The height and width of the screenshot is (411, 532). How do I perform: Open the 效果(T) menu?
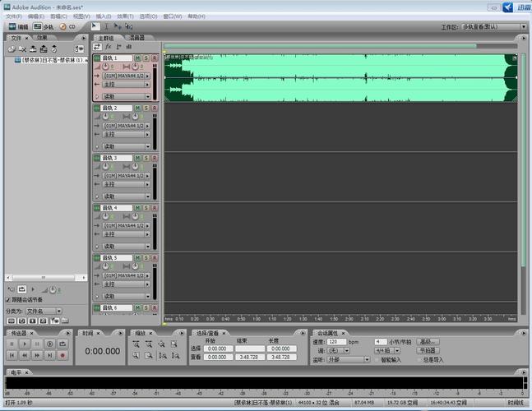(125, 16)
